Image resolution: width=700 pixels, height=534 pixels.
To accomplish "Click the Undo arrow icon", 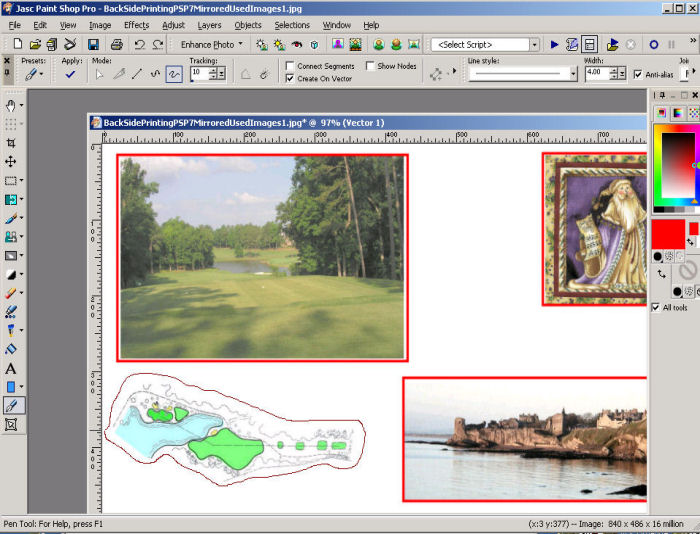I will [140, 44].
